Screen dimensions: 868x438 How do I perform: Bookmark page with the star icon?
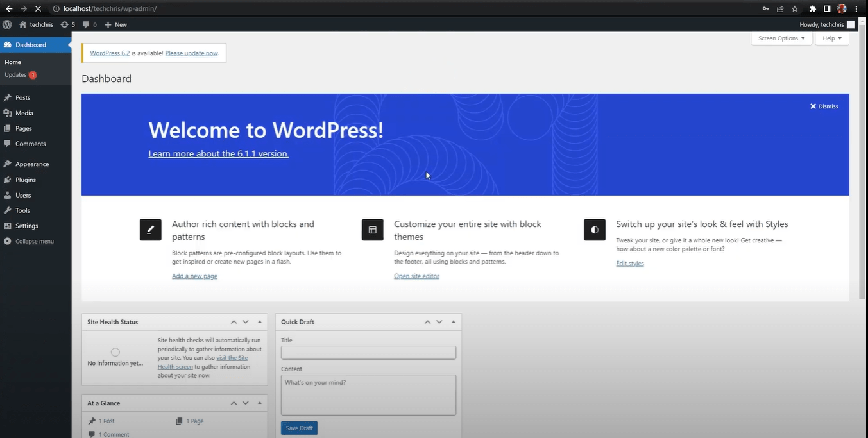click(x=795, y=9)
